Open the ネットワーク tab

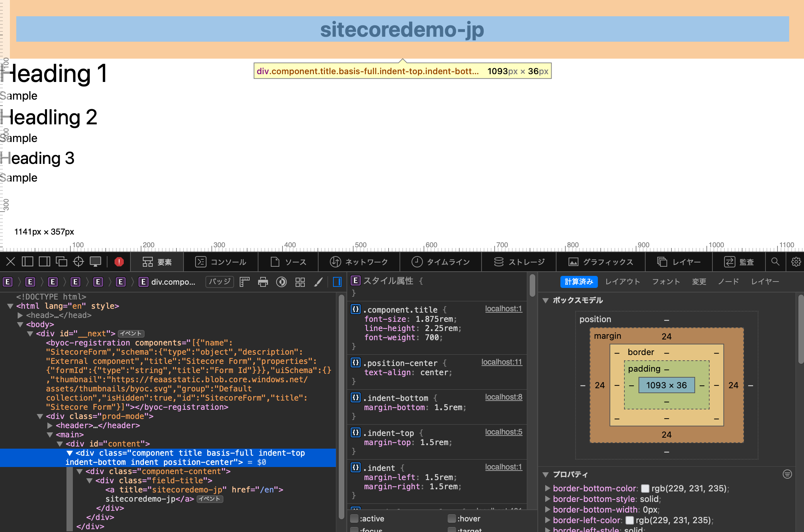click(359, 262)
